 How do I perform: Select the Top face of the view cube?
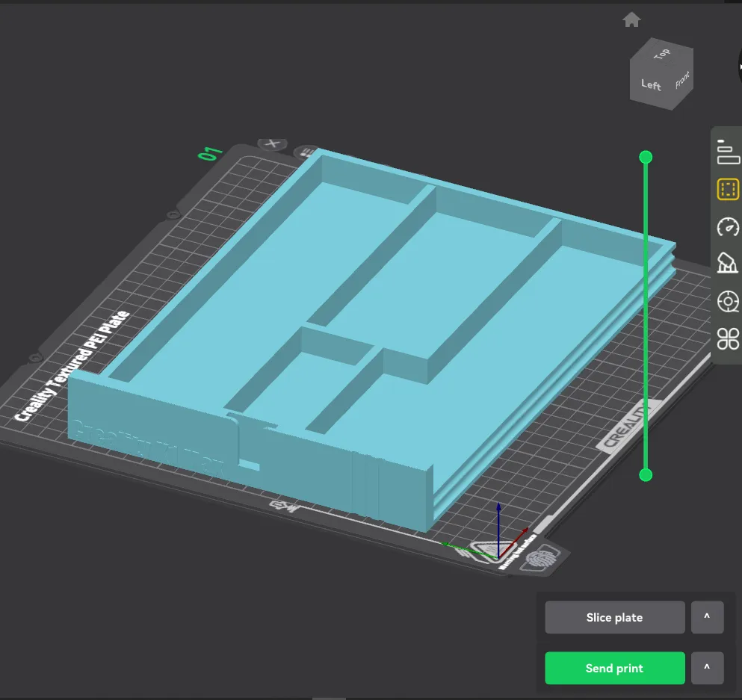[662, 55]
